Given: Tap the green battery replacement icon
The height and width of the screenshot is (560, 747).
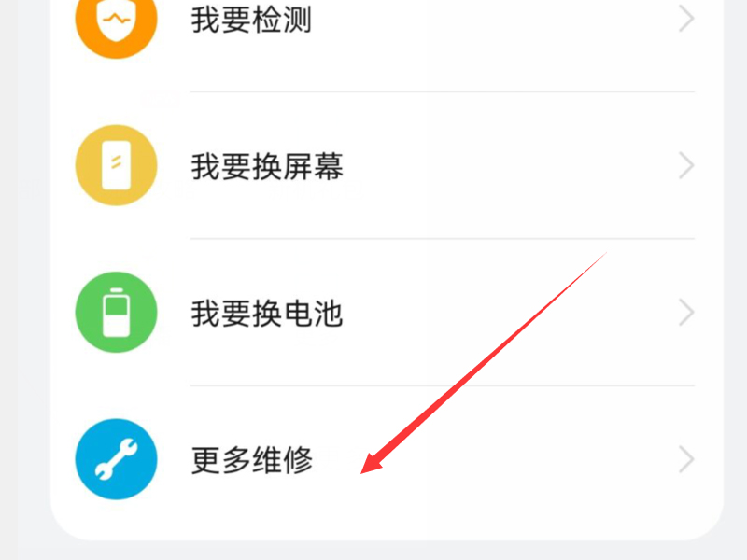Looking at the screenshot, I should click(116, 313).
